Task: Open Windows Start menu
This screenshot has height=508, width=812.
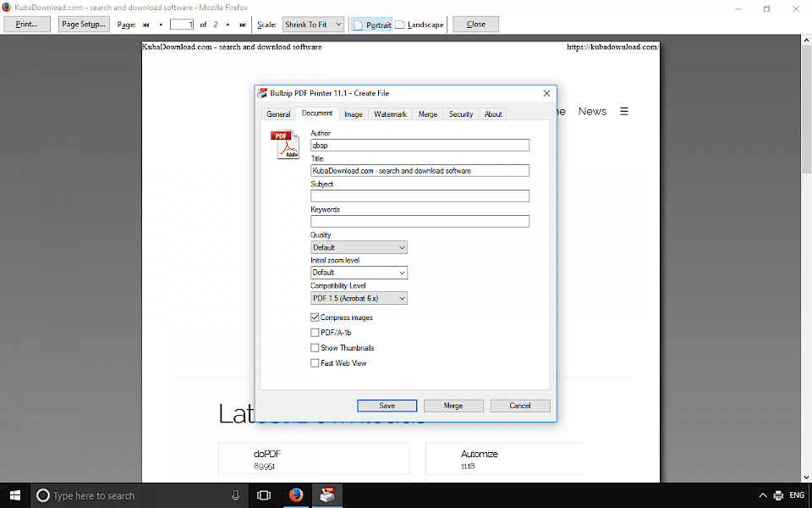Action: 15,495
